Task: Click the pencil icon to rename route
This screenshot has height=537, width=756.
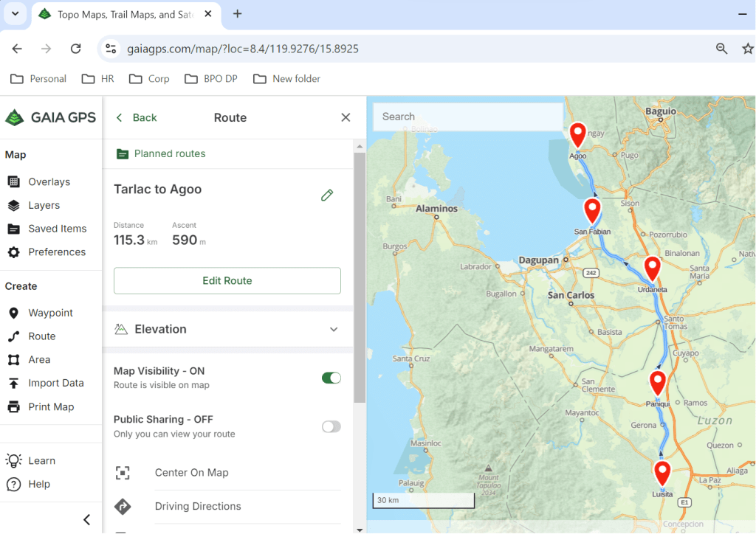Action: tap(327, 195)
